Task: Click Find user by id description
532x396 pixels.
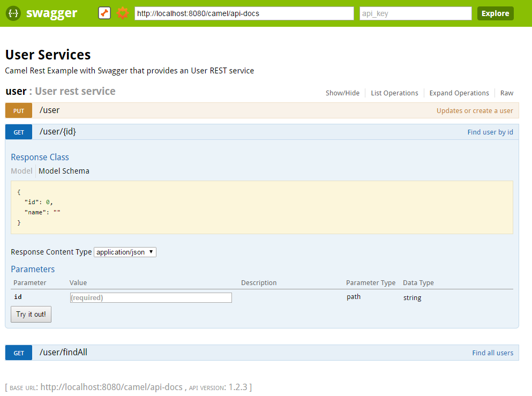Action: pos(490,132)
